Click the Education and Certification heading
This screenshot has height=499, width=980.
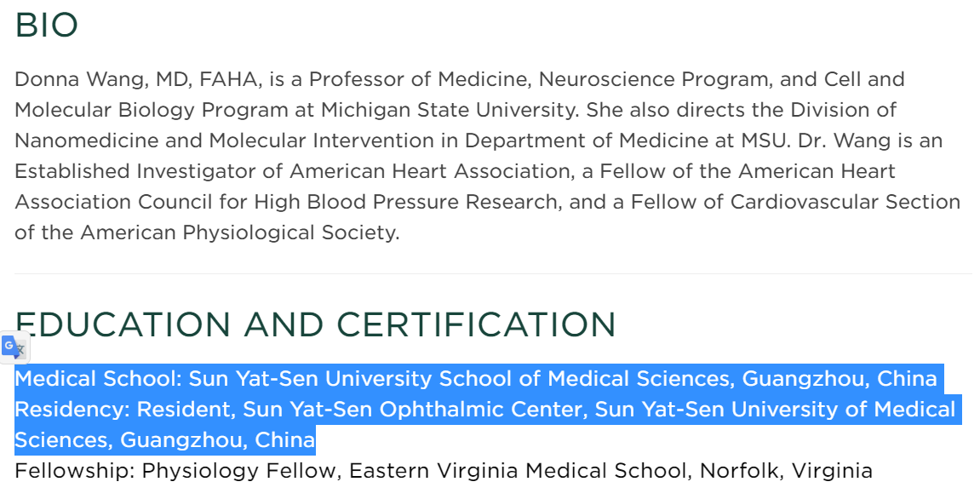(x=316, y=324)
